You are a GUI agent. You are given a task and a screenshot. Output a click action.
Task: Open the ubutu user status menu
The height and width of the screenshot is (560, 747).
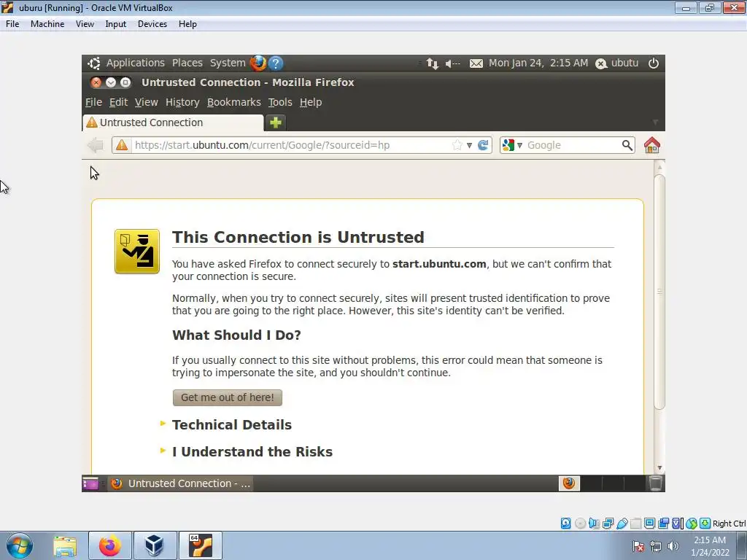pos(617,63)
